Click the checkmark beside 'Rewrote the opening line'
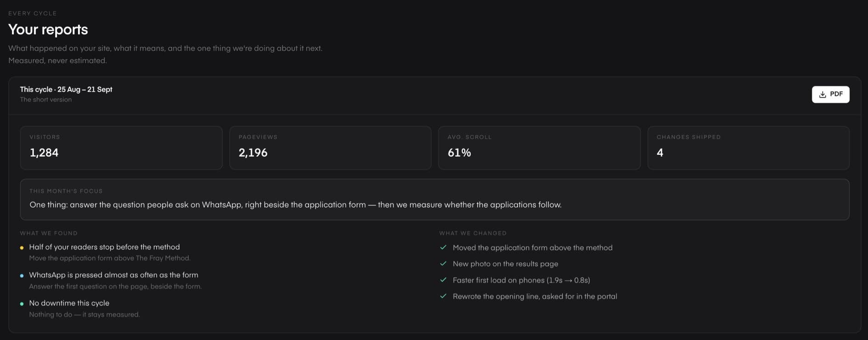Screen dimensions: 868x340 443,296
